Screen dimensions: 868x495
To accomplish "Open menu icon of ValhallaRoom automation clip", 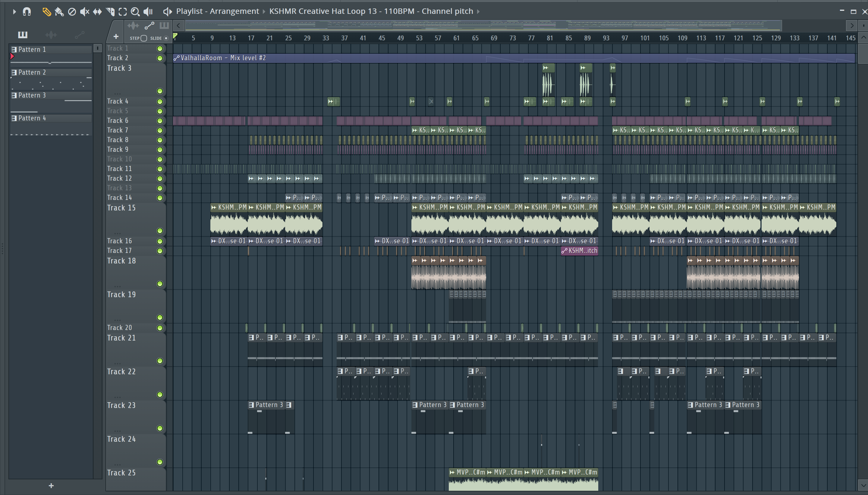I will (177, 58).
